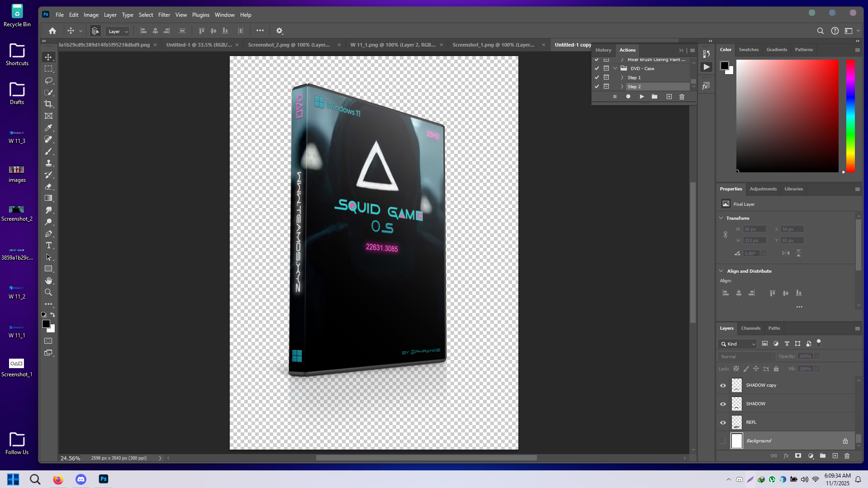Open the Kind filter dropdown in Layers
Viewport: 868px width, 488px height.
[737, 344]
